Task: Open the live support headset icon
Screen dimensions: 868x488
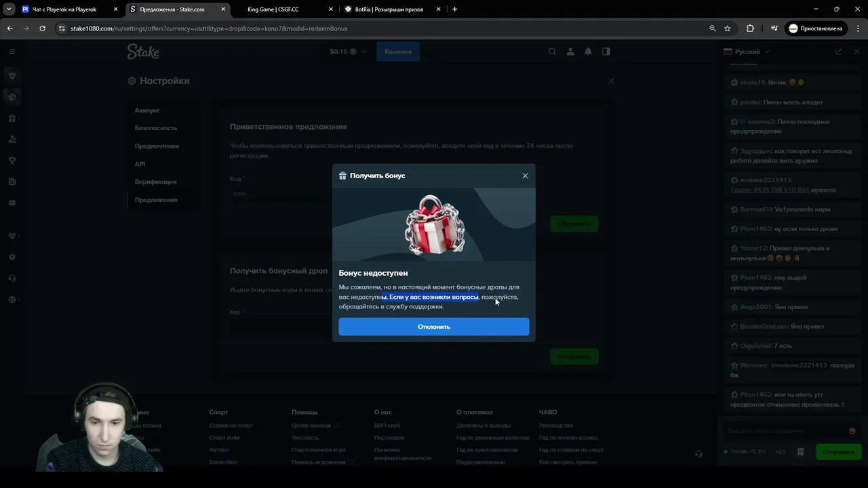Action: pos(12,278)
